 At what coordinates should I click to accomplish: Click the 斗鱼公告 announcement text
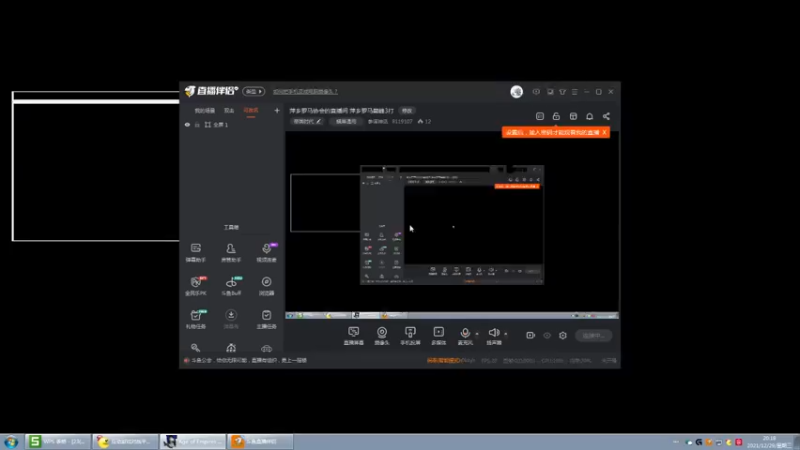(249, 360)
